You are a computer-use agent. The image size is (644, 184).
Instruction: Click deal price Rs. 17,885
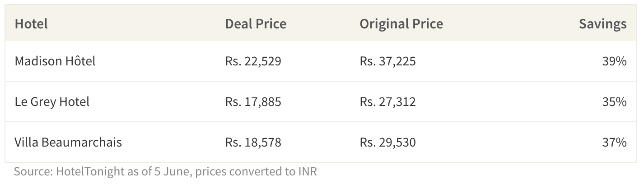[x=253, y=101]
